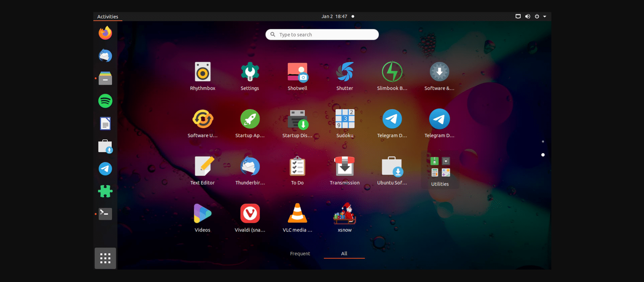This screenshot has height=282, width=644.
Task: Open Extensions puzzle icon in dock
Action: click(x=105, y=191)
